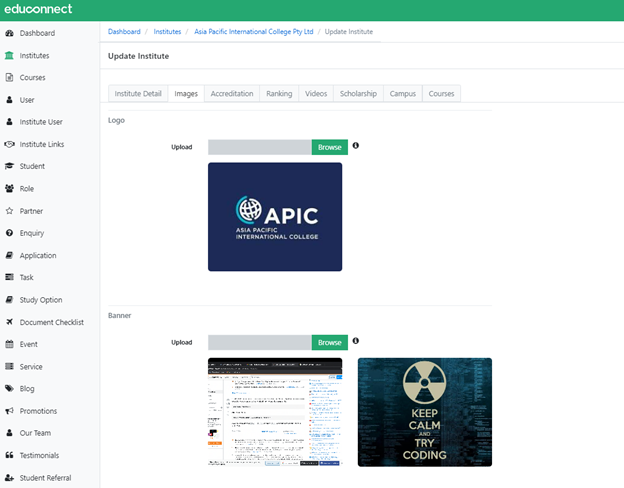The height and width of the screenshot is (488, 624).
Task: Click the Application book icon
Action: tap(9, 255)
